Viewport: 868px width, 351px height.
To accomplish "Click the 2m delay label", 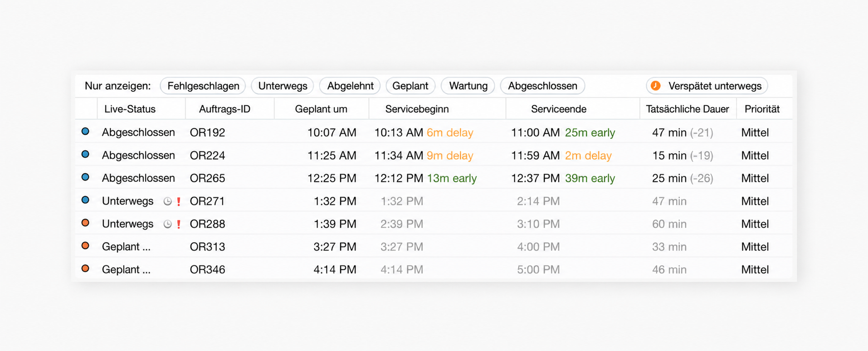I will click(588, 156).
